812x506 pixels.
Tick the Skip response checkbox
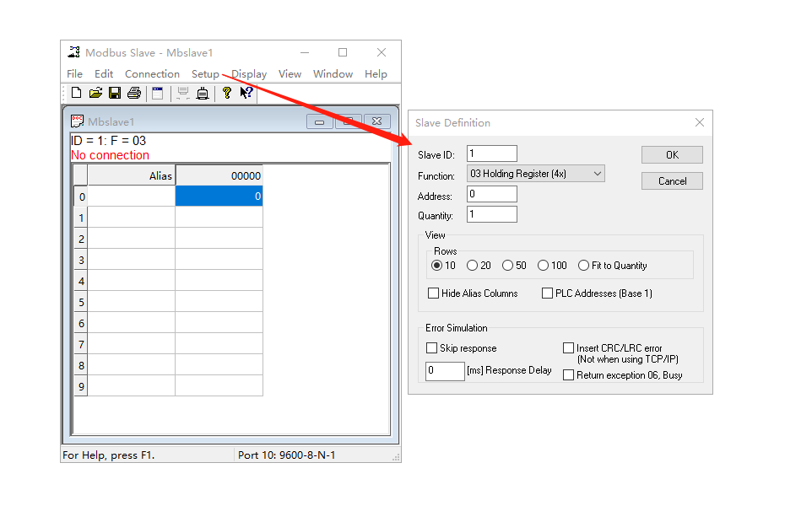click(x=432, y=348)
